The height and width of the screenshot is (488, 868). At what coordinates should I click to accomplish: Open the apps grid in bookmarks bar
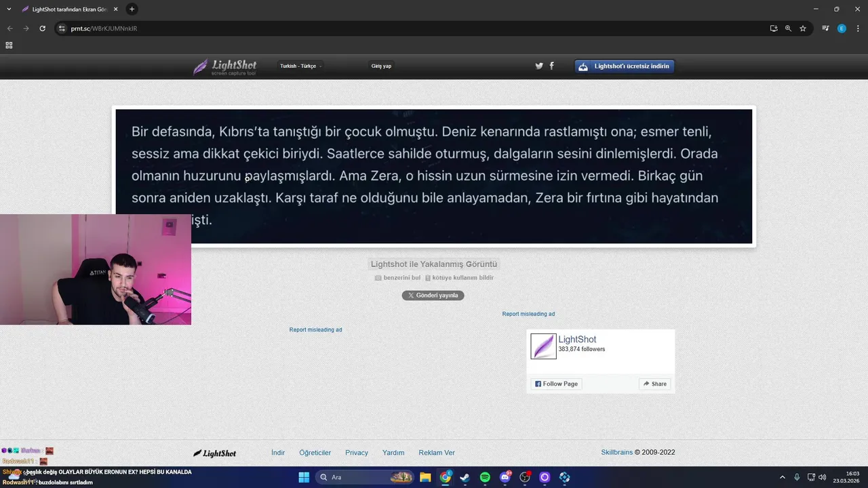tap(9, 45)
